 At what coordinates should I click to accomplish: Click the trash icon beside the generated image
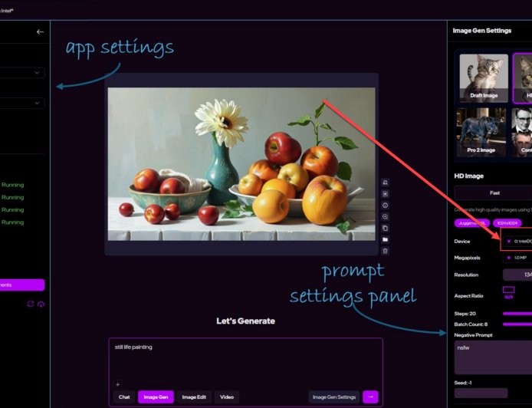click(x=385, y=251)
